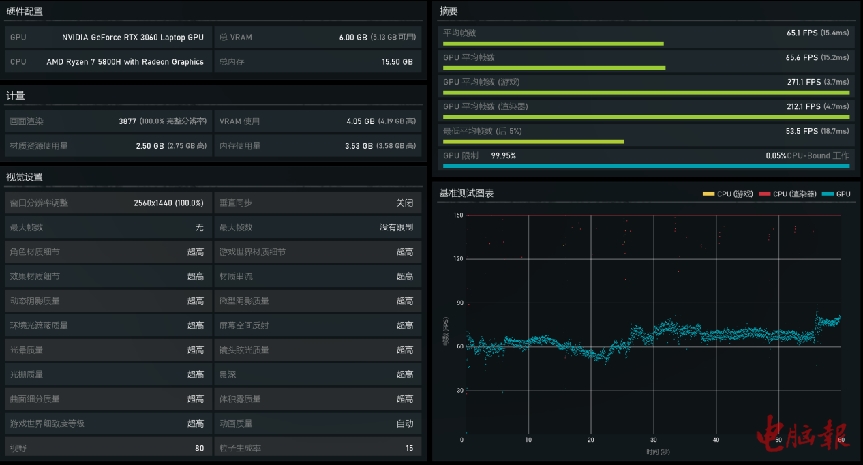Click the 53.5 FPS minimum framerate bar
Image resolution: width=863 pixels, height=465 pixels.
[x=533, y=142]
